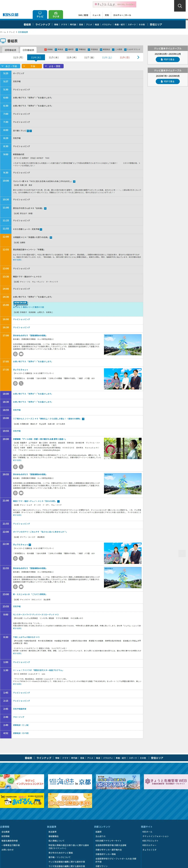Viewport: 188px width, 868px height.
Task: Select the 日別番組表 tab
Action: point(28,50)
